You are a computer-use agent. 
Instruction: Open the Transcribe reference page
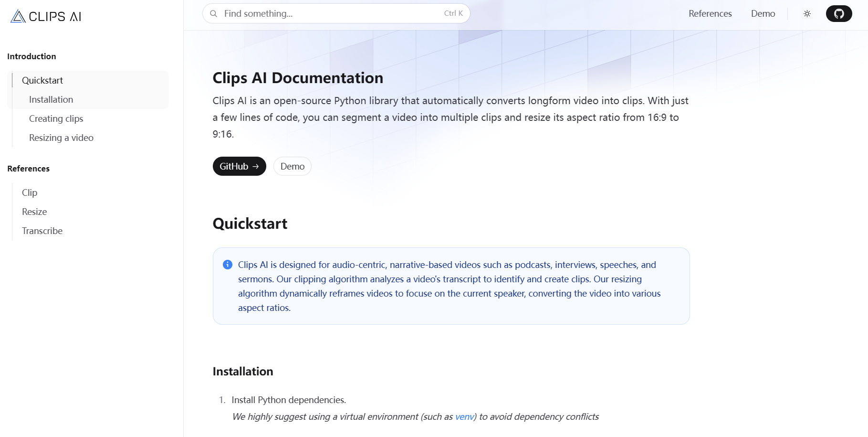[42, 231]
